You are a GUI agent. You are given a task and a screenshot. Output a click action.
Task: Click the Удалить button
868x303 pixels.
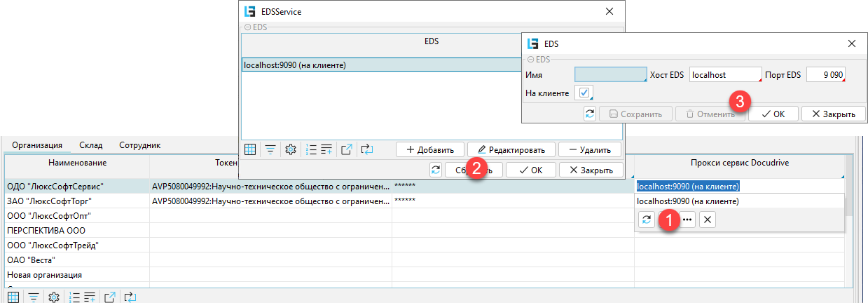(x=589, y=149)
